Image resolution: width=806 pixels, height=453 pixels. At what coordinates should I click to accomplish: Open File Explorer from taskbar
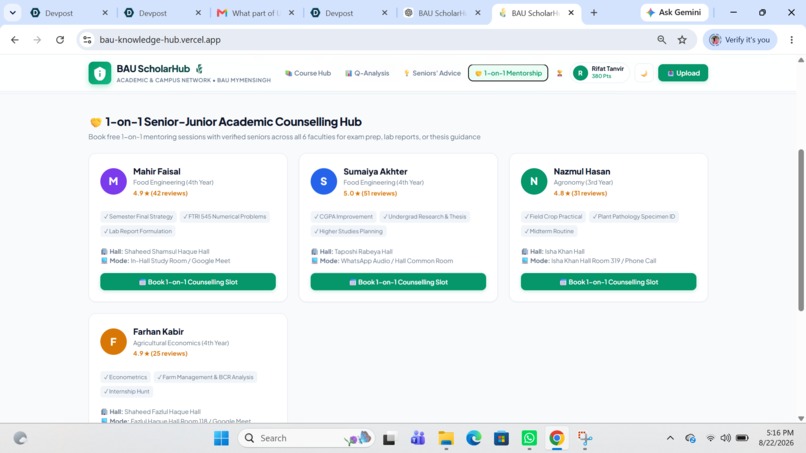[446, 438]
